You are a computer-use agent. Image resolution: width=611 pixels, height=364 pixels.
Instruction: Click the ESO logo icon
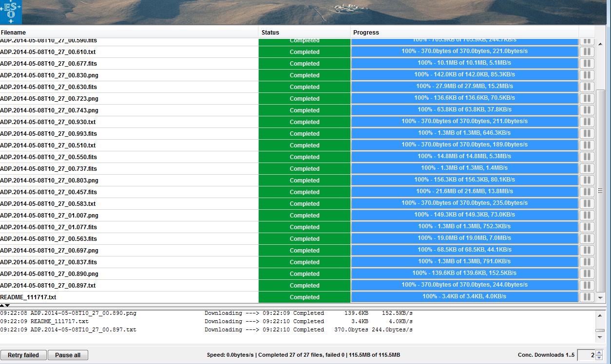point(11,12)
